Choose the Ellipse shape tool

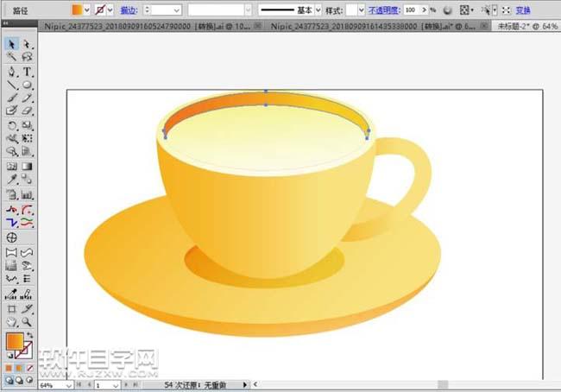28,85
